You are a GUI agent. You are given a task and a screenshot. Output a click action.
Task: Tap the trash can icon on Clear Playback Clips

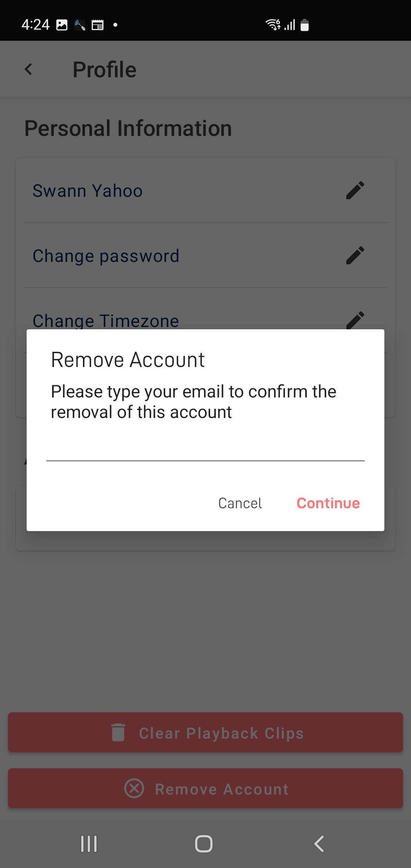118,732
